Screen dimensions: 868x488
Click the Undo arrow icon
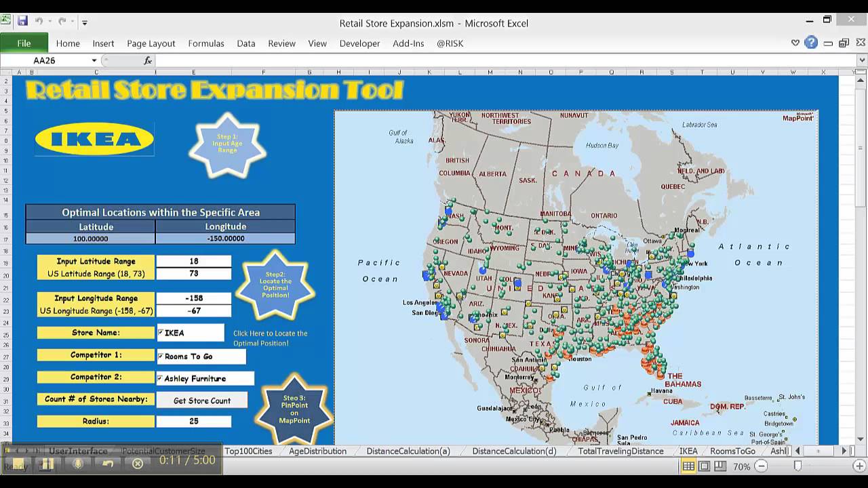[x=39, y=22]
